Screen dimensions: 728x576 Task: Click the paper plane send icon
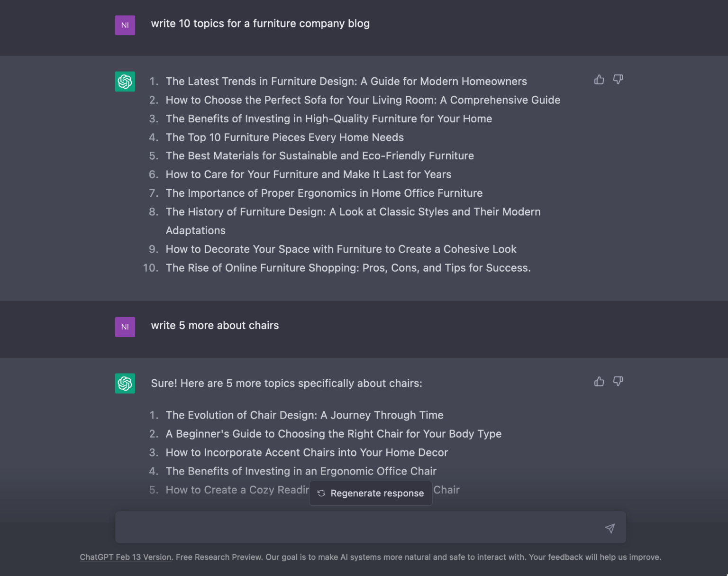pyautogui.click(x=610, y=528)
